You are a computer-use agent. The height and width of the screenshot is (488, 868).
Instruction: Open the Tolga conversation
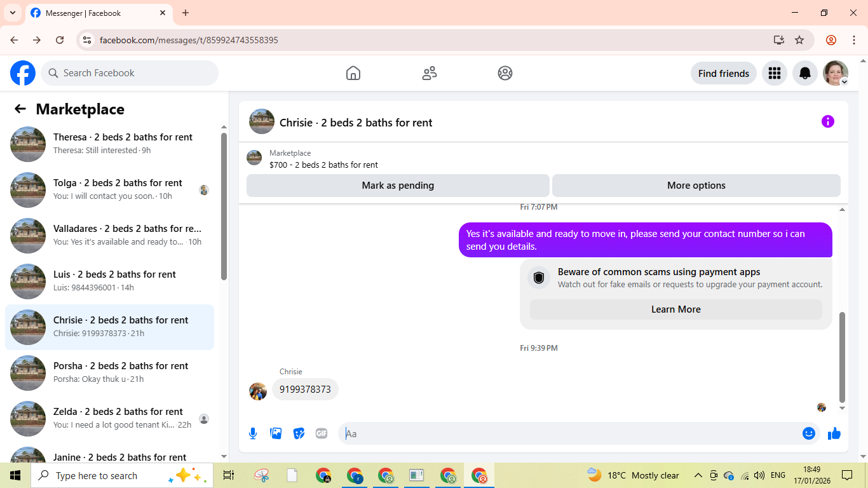[x=110, y=190]
